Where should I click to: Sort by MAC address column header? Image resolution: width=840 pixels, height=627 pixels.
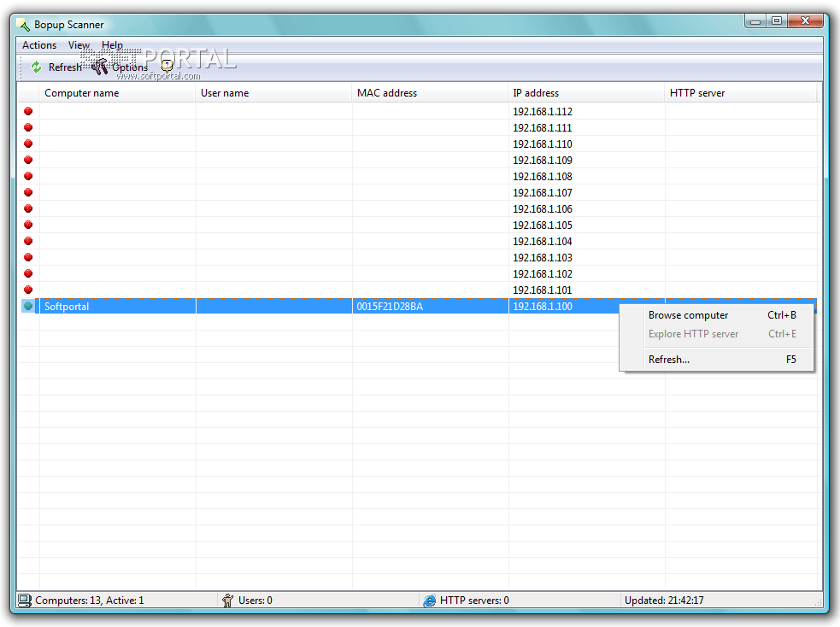(430, 92)
